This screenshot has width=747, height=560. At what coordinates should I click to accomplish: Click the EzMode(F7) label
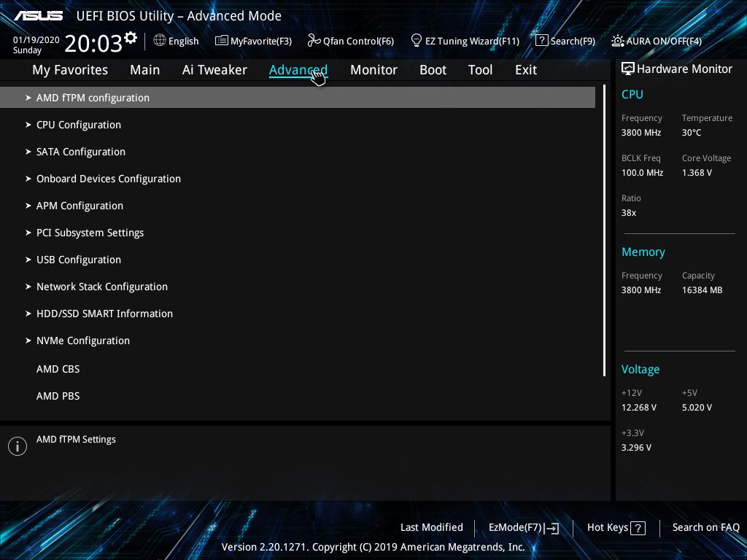coord(515,528)
